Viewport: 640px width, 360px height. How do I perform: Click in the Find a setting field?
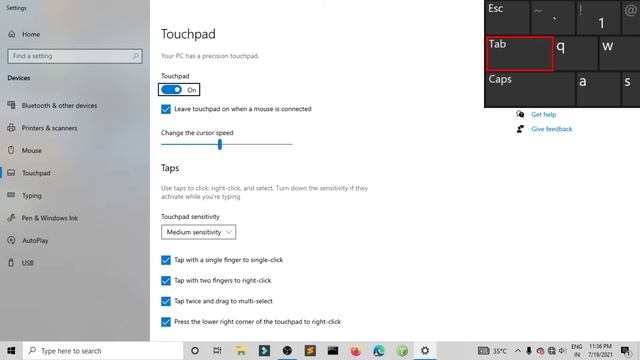pyautogui.click(x=75, y=56)
